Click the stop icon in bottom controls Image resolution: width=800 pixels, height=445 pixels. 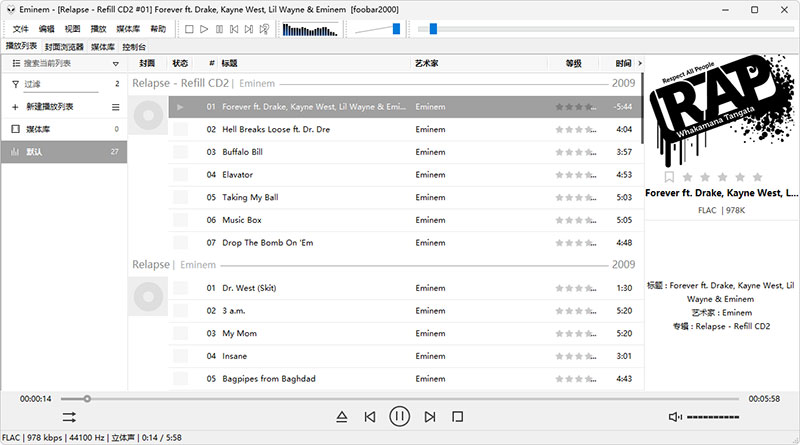(x=457, y=416)
